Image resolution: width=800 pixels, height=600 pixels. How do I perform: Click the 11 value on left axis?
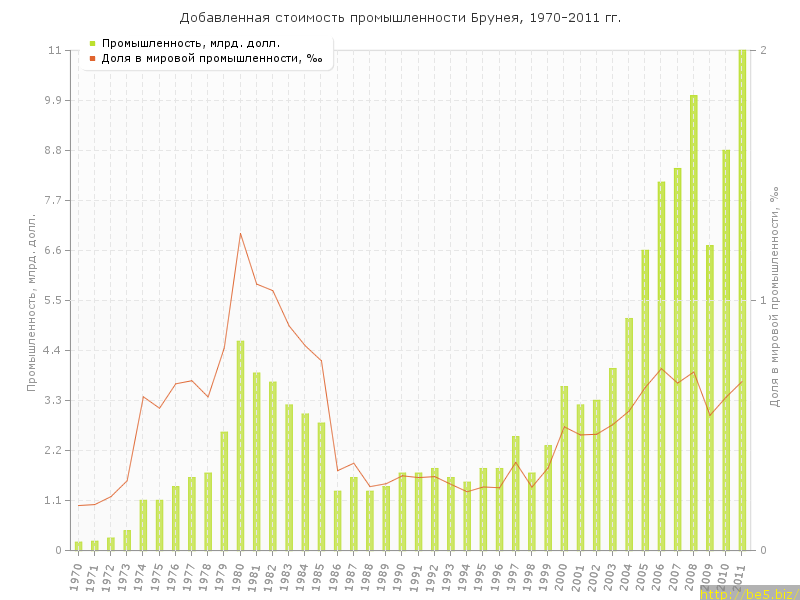(55, 50)
